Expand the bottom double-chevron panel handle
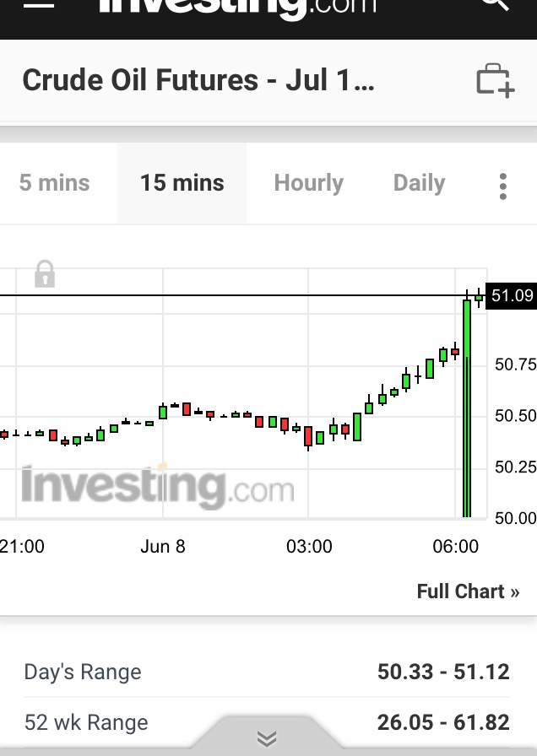 (x=267, y=739)
